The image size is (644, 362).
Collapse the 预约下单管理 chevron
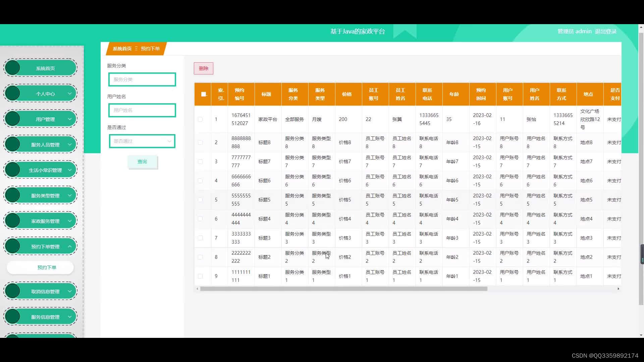(70, 246)
